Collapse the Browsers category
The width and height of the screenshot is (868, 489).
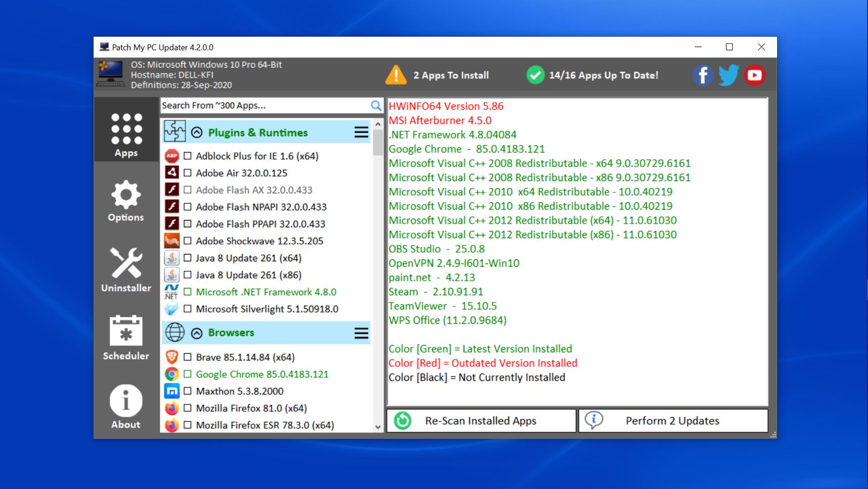tap(197, 333)
